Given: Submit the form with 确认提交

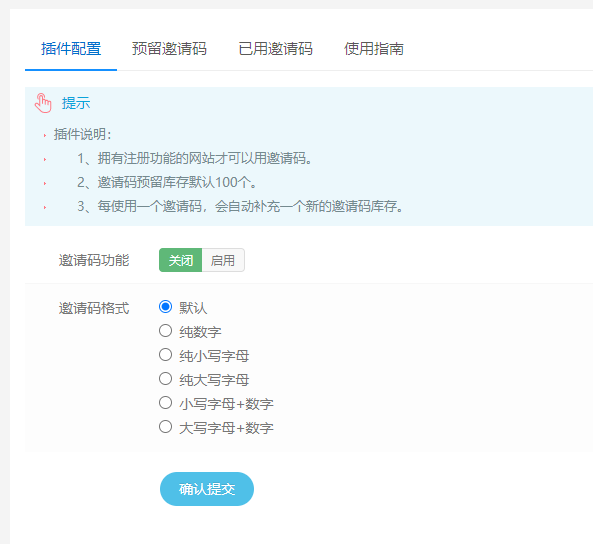Looking at the screenshot, I should pyautogui.click(x=207, y=489).
